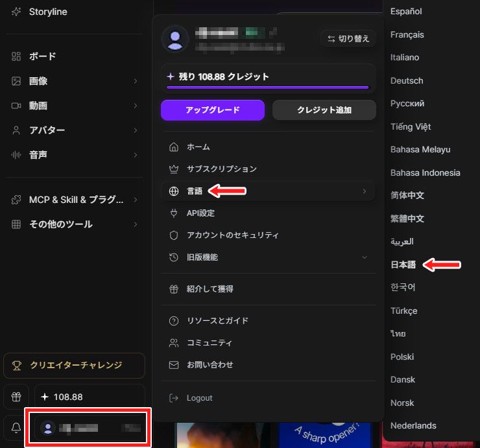Expand the 音声 submenu chevron

136,155
